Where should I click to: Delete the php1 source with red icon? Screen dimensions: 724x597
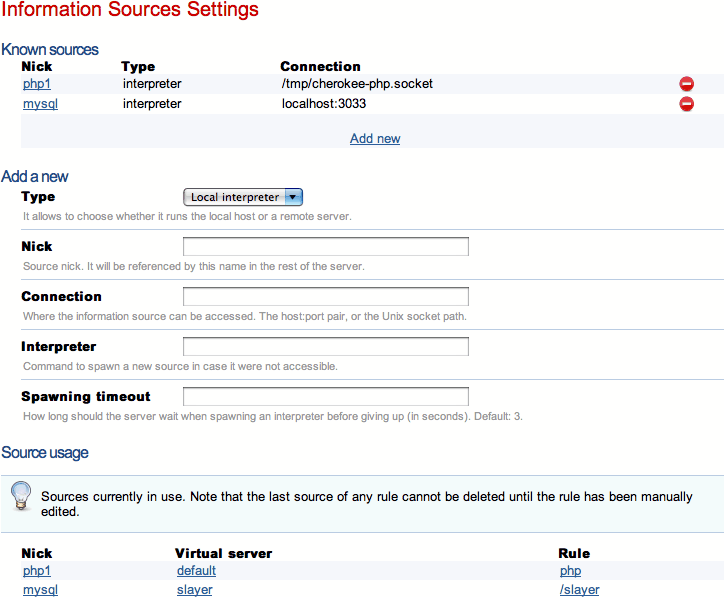point(686,85)
